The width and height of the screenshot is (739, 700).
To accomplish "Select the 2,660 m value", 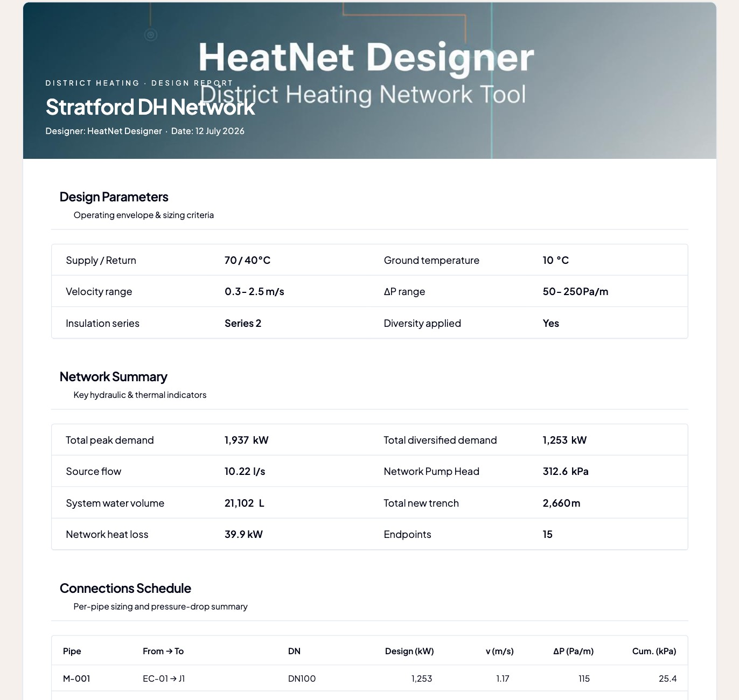I will [x=562, y=503].
